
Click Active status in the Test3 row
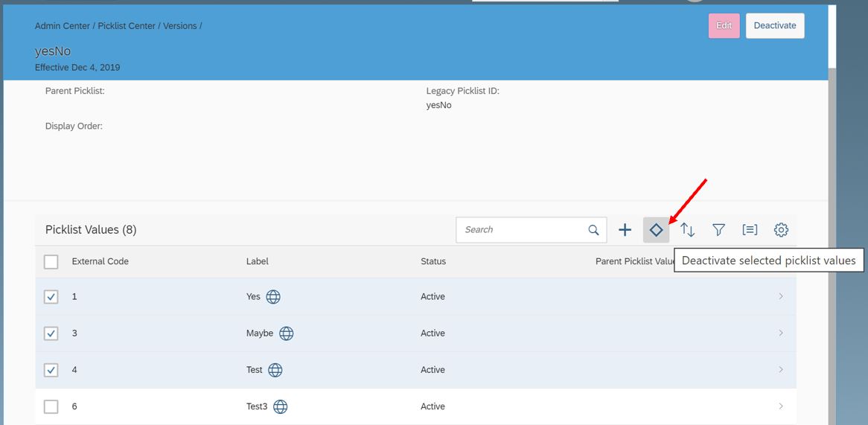(433, 406)
